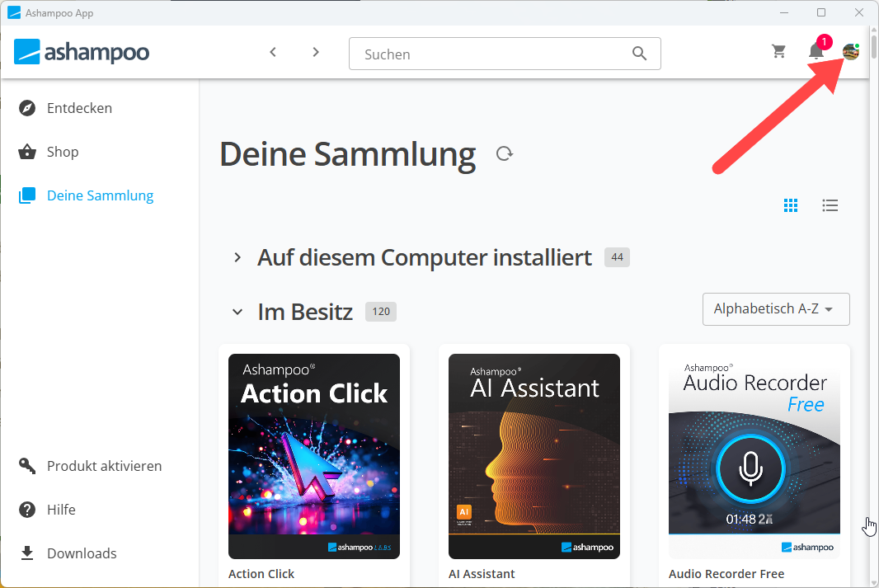Open the user profile avatar
The height and width of the screenshot is (588, 879).
(850, 52)
